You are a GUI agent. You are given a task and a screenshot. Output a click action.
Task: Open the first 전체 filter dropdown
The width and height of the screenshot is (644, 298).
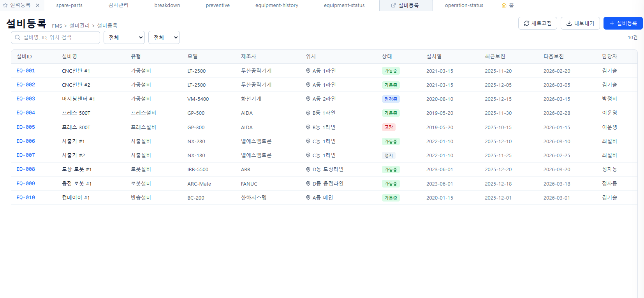coord(124,38)
